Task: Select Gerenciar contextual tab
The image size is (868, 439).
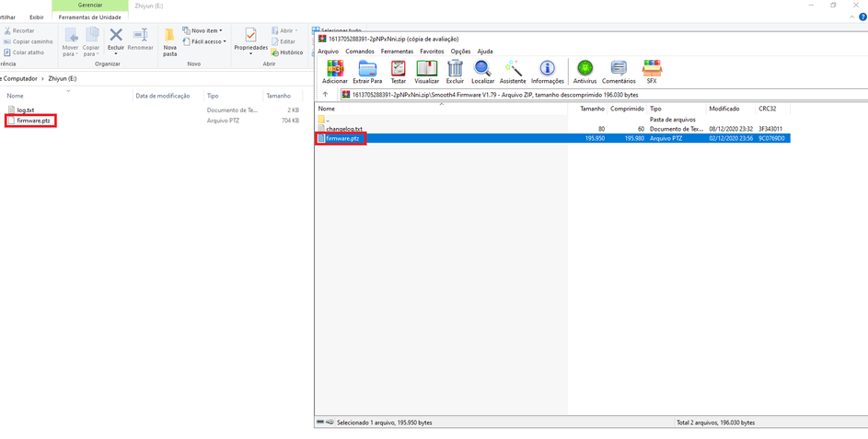Action: [x=89, y=5]
